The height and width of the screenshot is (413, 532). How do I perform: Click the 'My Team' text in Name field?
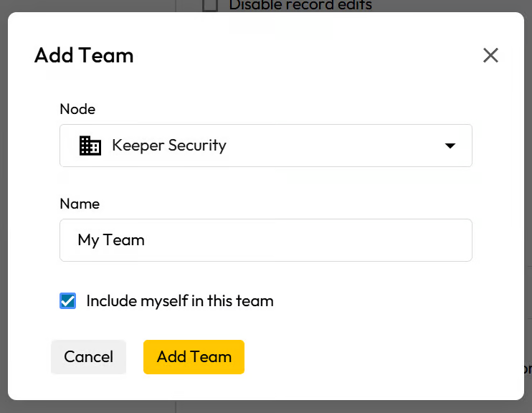point(111,240)
